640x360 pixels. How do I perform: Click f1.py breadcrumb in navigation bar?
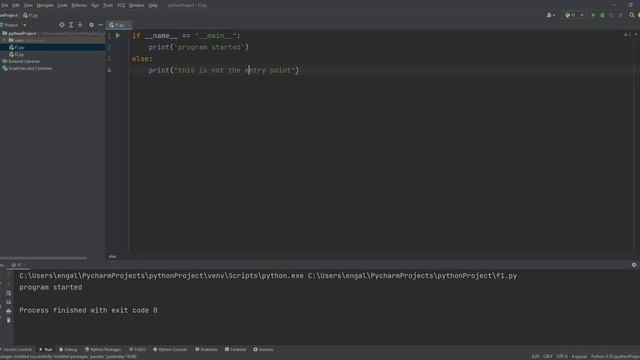click(31, 15)
